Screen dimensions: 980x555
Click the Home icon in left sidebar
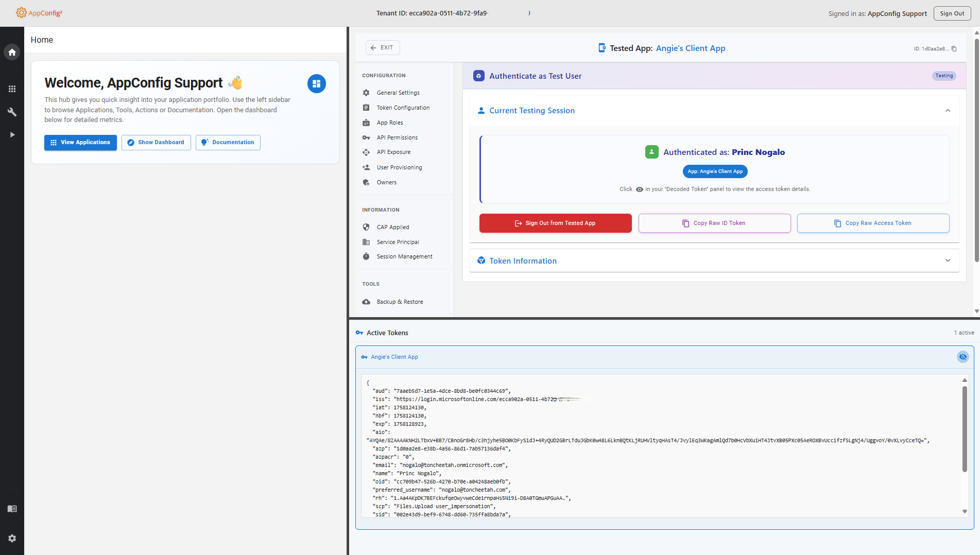point(12,52)
